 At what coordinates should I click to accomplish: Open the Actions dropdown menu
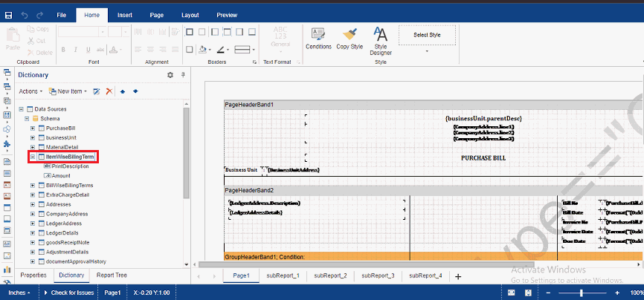click(x=30, y=91)
